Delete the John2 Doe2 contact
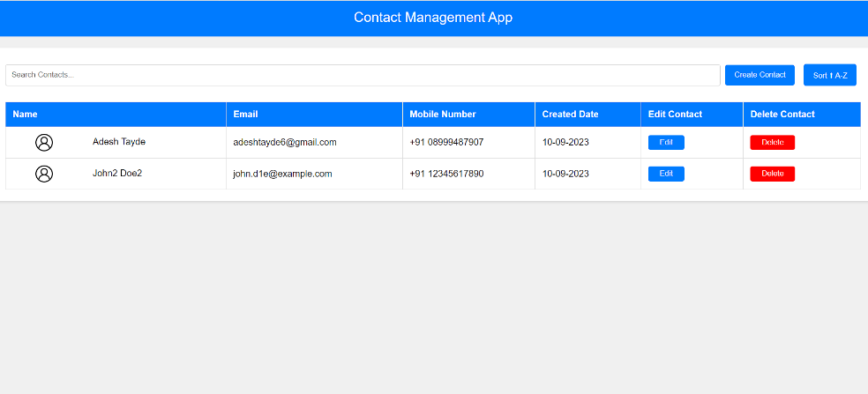Viewport: 868px width, 394px height. [772, 174]
